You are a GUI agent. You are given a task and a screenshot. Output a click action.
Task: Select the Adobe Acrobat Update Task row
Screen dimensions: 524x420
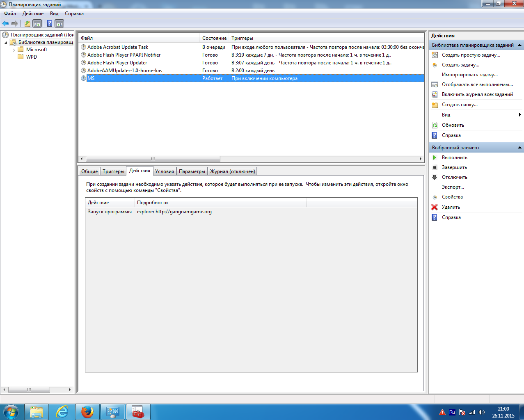pos(252,47)
